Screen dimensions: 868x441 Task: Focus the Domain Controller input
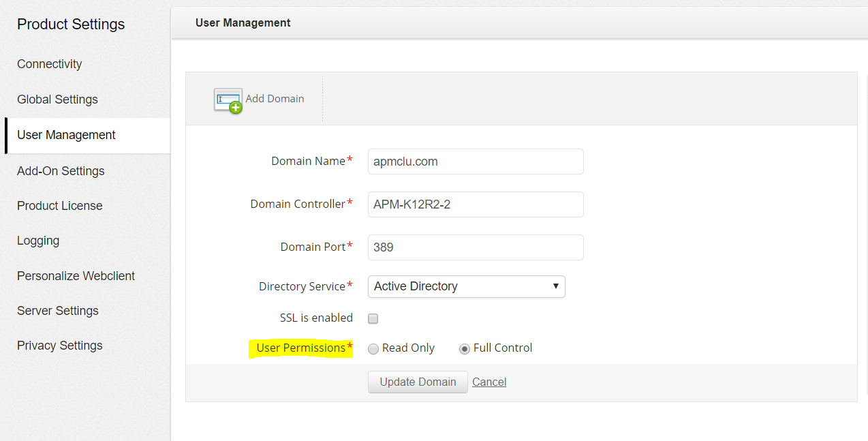click(x=475, y=204)
